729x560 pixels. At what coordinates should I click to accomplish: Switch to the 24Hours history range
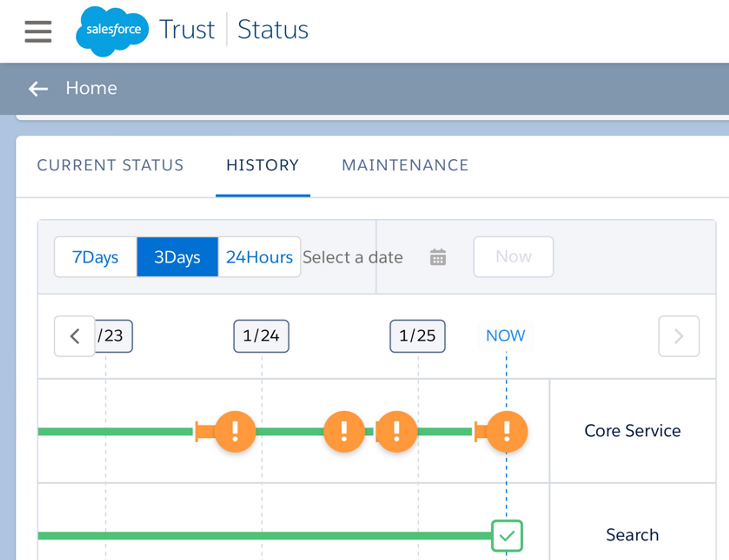click(259, 257)
